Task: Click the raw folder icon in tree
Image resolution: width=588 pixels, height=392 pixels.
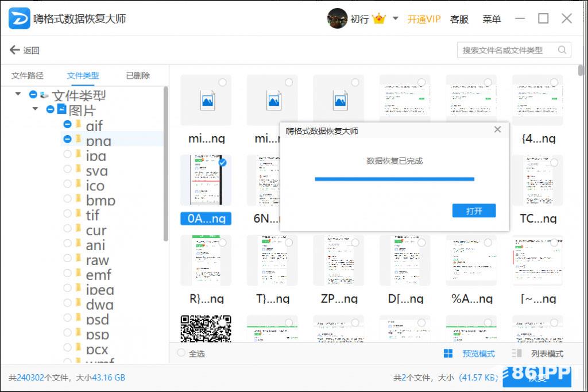Action: (x=78, y=258)
